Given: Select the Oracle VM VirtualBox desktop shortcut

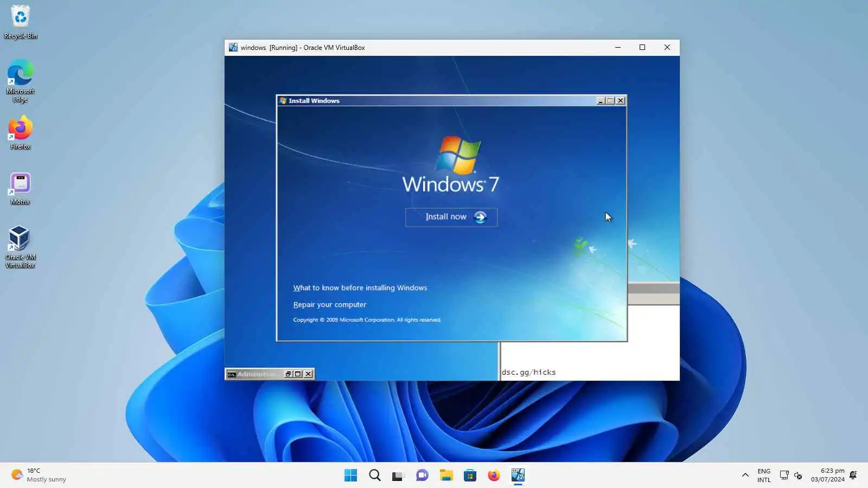Looking at the screenshot, I should (20, 247).
